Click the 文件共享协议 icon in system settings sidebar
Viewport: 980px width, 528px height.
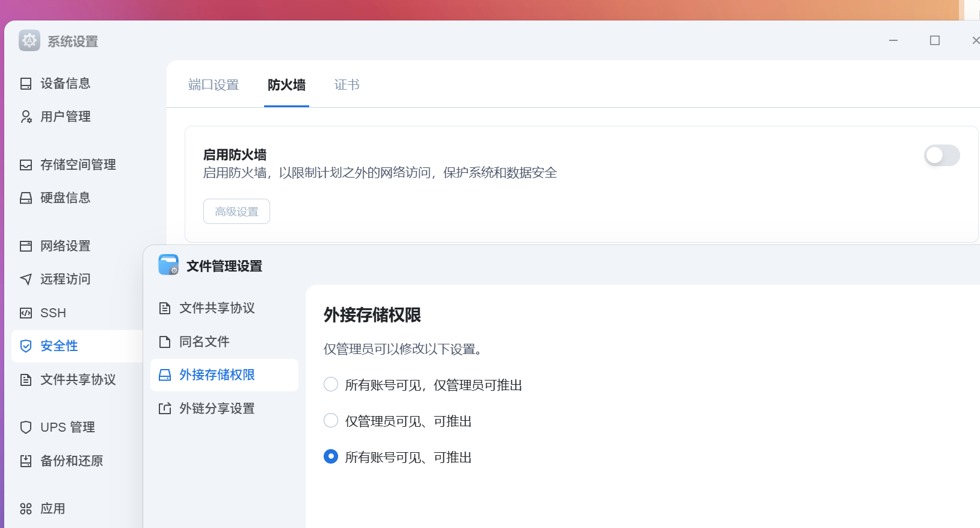(x=26, y=380)
